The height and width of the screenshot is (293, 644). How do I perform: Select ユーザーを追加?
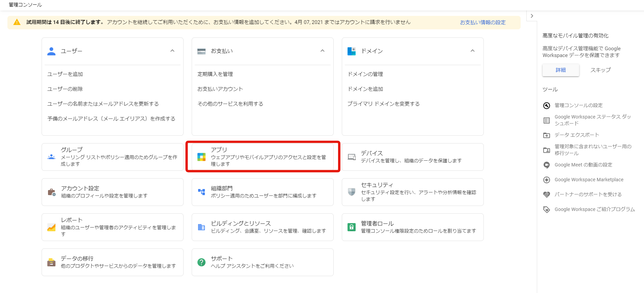coord(65,74)
